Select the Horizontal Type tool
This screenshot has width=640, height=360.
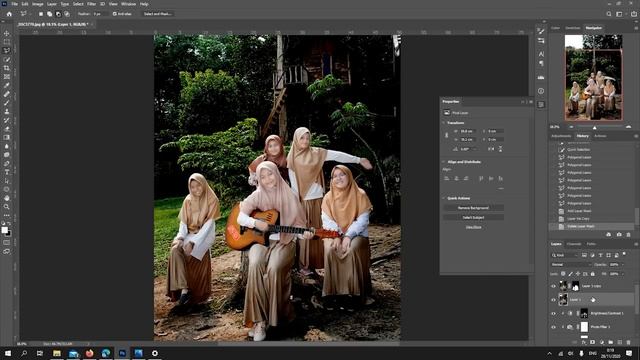(7, 172)
